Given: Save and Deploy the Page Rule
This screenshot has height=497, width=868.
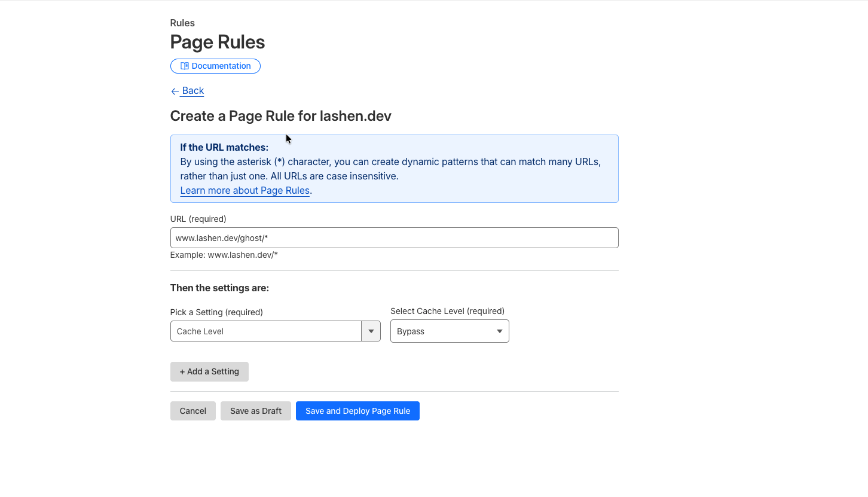Looking at the screenshot, I should click(357, 411).
